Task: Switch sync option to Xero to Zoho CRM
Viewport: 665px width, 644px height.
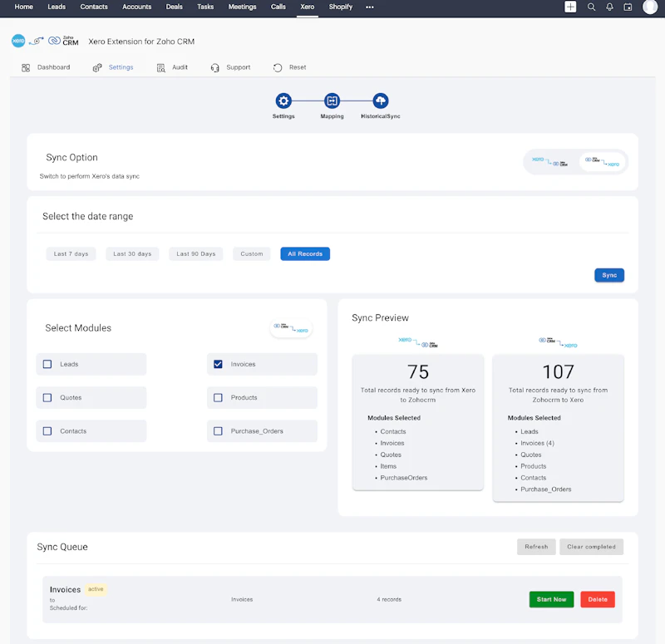Action: (549, 161)
